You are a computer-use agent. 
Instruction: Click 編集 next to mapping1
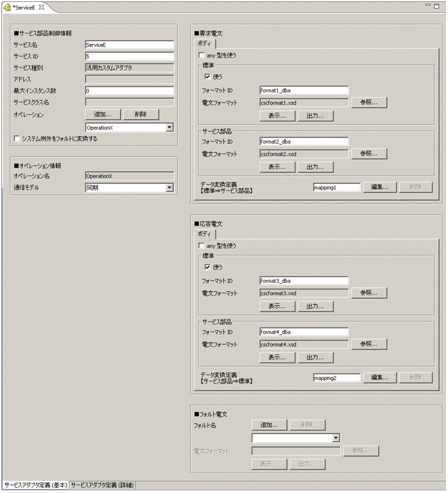380,187
